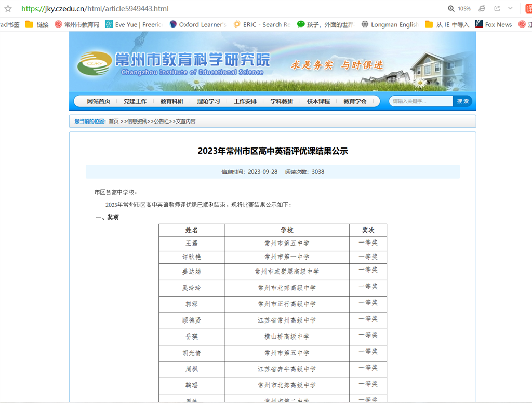Click the 奖次 table header

368,231
